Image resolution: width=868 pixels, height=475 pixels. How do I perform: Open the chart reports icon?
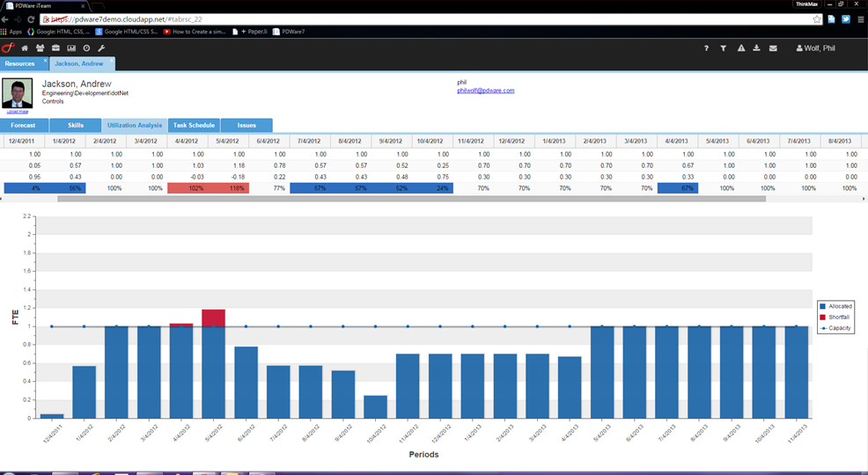[x=71, y=48]
